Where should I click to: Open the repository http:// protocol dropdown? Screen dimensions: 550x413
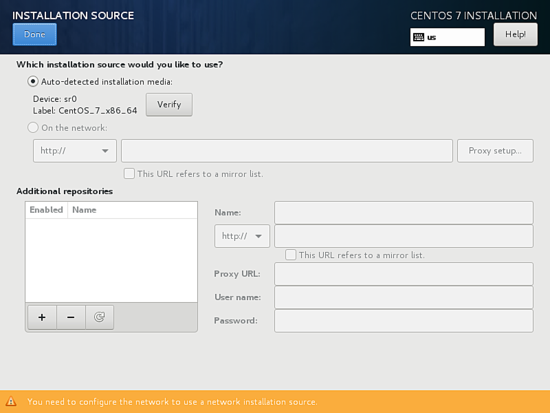[x=242, y=236]
